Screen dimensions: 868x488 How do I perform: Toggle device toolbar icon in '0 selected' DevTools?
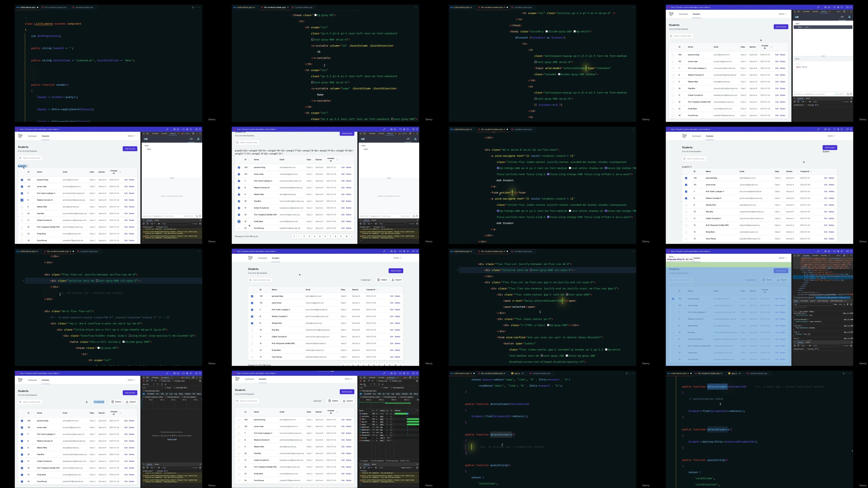coord(798,256)
